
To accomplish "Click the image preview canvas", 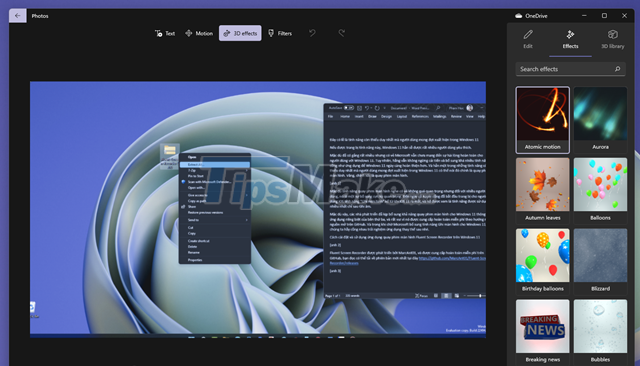I will [258, 209].
